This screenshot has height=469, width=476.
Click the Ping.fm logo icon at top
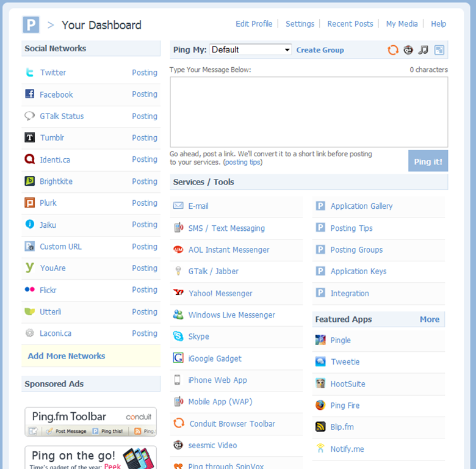pos(31,25)
